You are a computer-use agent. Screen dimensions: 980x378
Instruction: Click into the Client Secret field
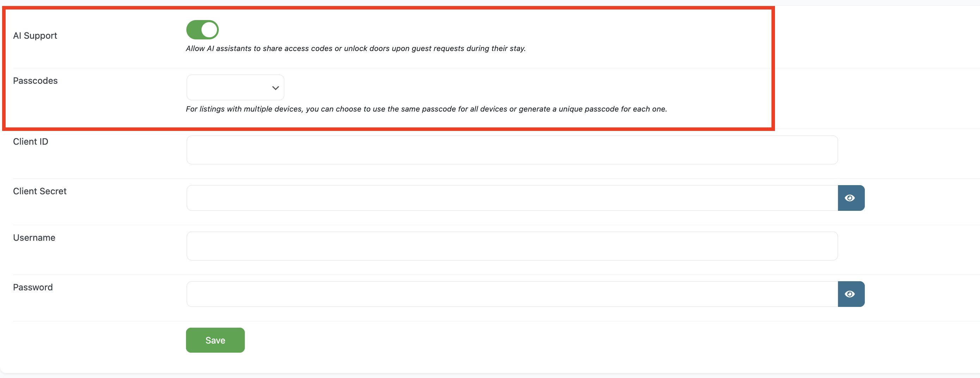pos(512,198)
